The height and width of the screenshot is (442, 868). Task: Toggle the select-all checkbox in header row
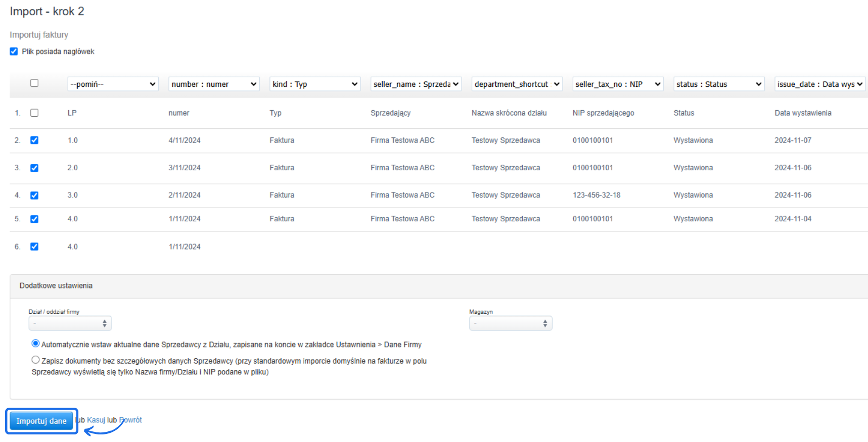pyautogui.click(x=34, y=83)
